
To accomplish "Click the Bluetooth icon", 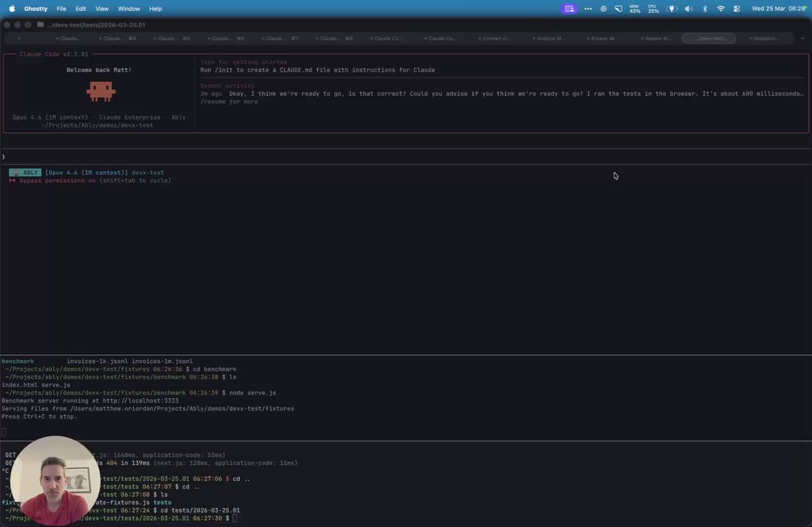I will (x=705, y=9).
